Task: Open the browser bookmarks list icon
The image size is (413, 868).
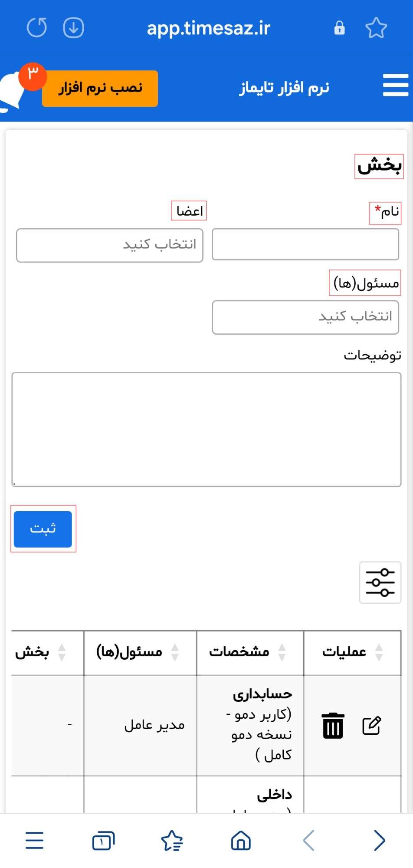Action: click(x=172, y=841)
